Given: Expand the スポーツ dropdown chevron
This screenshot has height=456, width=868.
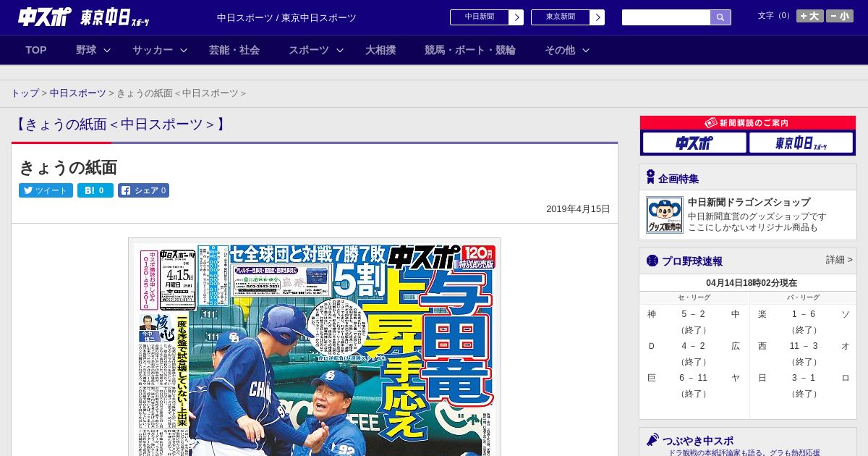Looking at the screenshot, I should click(340, 50).
